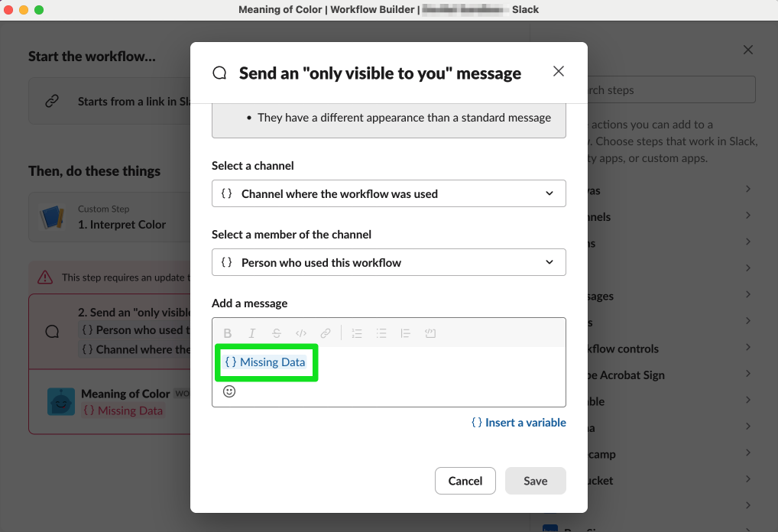Click the Insert a variable link
The height and width of the screenshot is (532, 778).
coord(518,422)
